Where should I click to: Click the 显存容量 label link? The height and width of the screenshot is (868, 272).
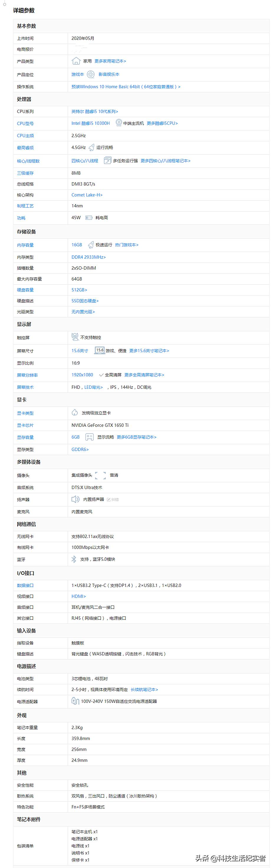click(x=25, y=438)
